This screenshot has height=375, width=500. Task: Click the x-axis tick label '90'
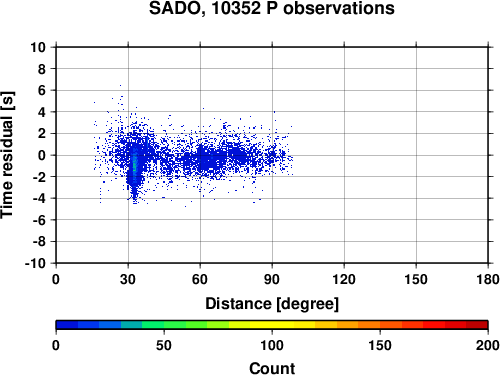click(272, 279)
